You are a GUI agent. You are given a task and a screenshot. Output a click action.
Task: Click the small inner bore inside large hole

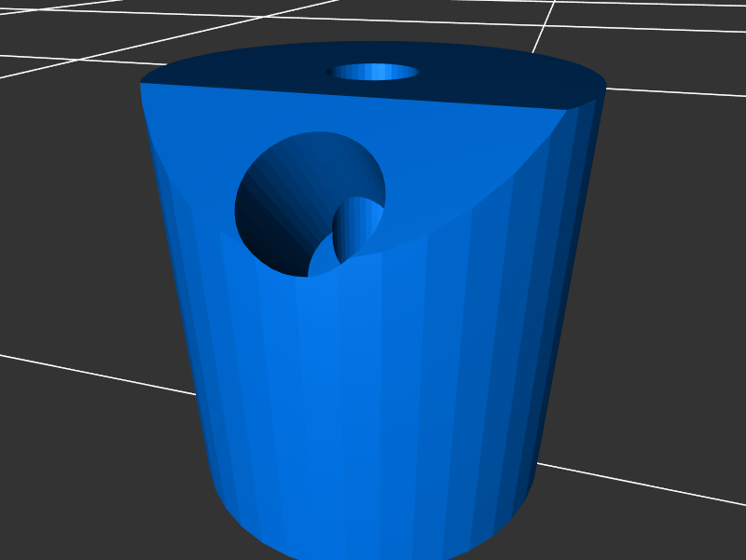(x=361, y=226)
